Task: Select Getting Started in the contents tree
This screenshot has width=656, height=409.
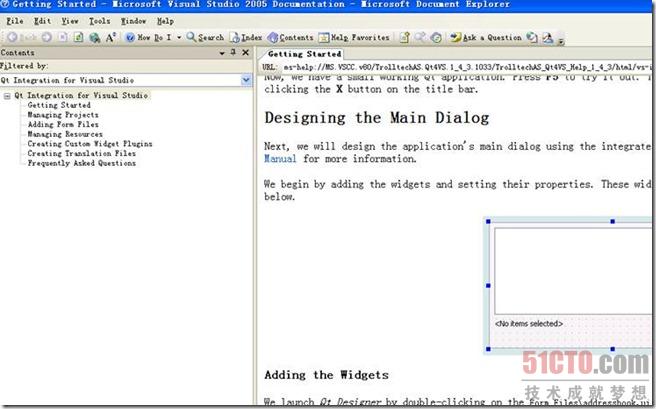Action: 59,105
